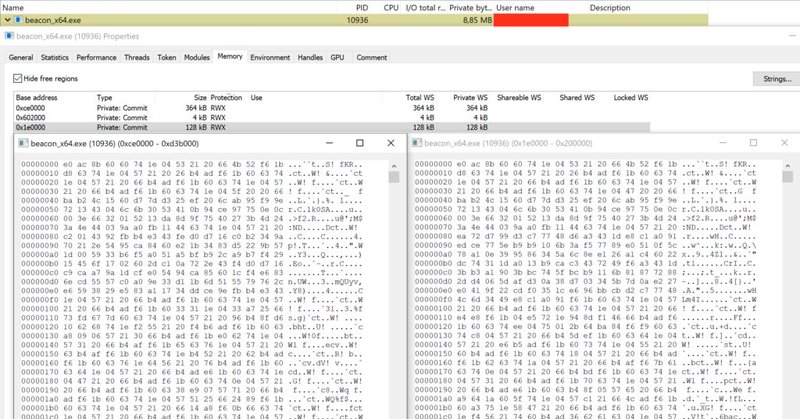800x419 pixels.
Task: Click icon of 0x1e0000 hex viewer window
Action: click(x=417, y=143)
